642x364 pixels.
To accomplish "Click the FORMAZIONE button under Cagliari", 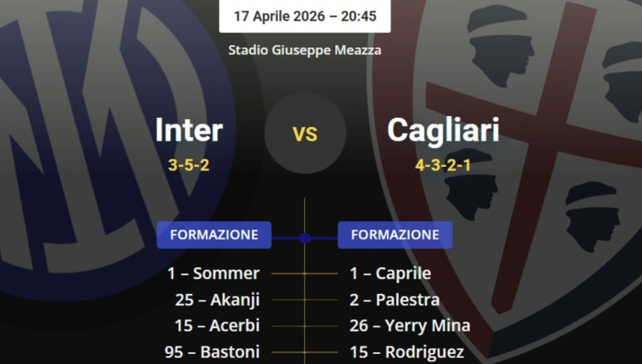I will (x=395, y=235).
